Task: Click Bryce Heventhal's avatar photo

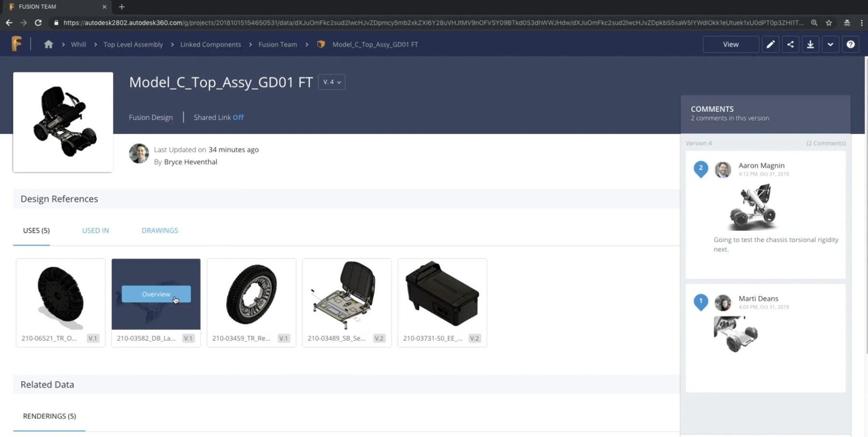Action: [x=139, y=154]
